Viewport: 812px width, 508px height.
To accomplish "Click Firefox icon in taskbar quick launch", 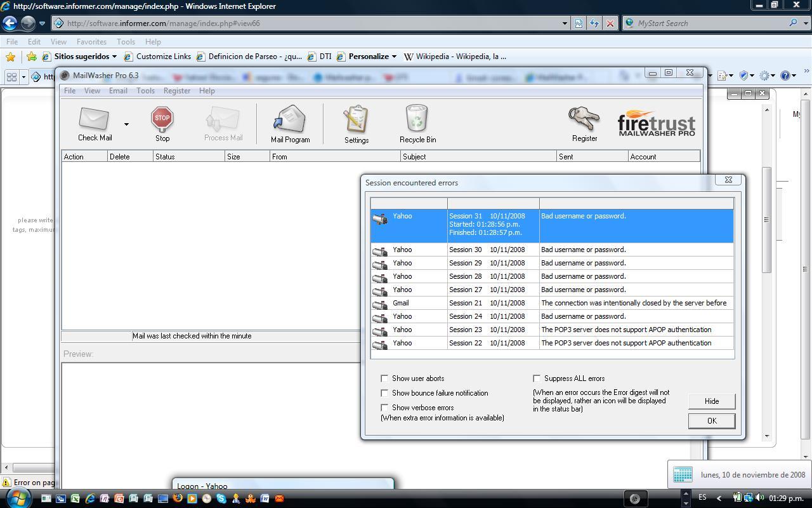I will click(x=178, y=498).
